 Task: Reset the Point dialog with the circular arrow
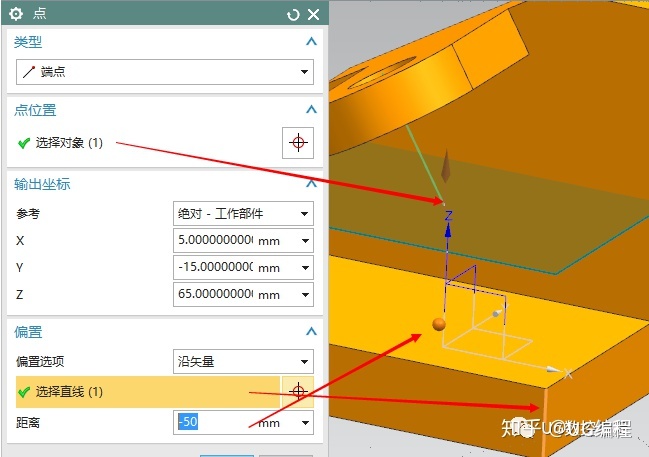click(x=293, y=15)
